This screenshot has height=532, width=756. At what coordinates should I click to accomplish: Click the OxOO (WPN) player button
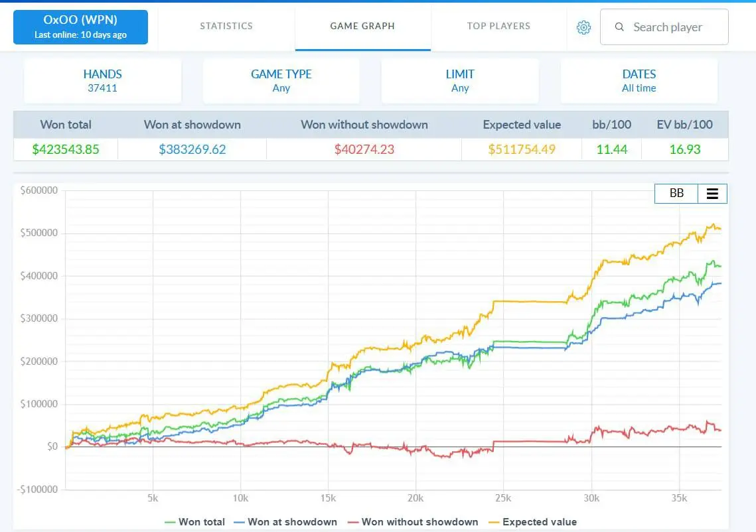point(80,27)
